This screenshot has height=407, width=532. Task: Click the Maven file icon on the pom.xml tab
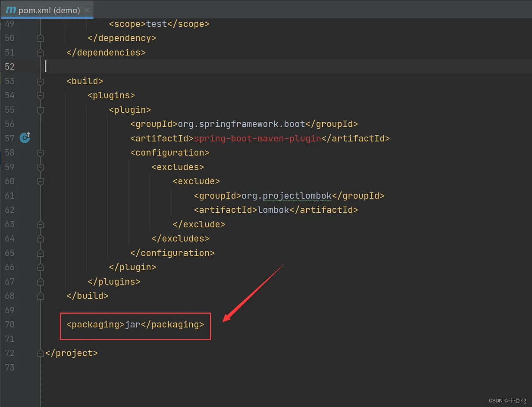pyautogui.click(x=11, y=10)
